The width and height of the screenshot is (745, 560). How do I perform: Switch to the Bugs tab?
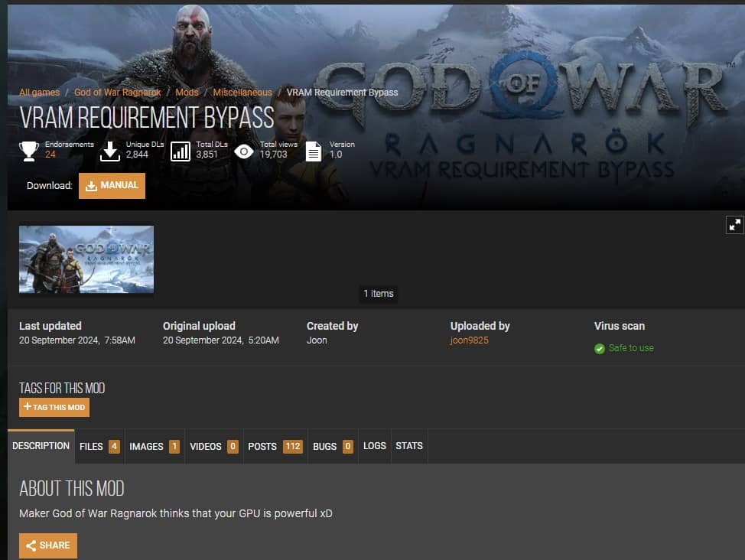tap(333, 446)
